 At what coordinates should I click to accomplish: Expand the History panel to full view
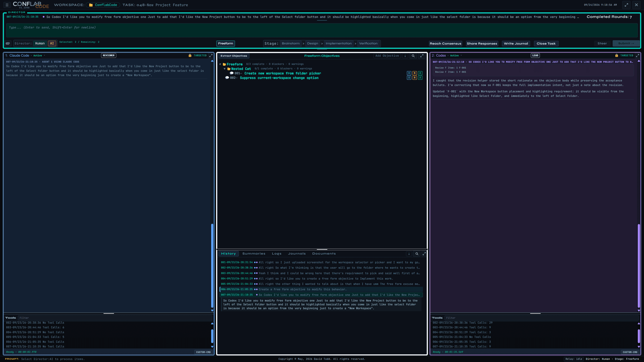click(x=424, y=254)
